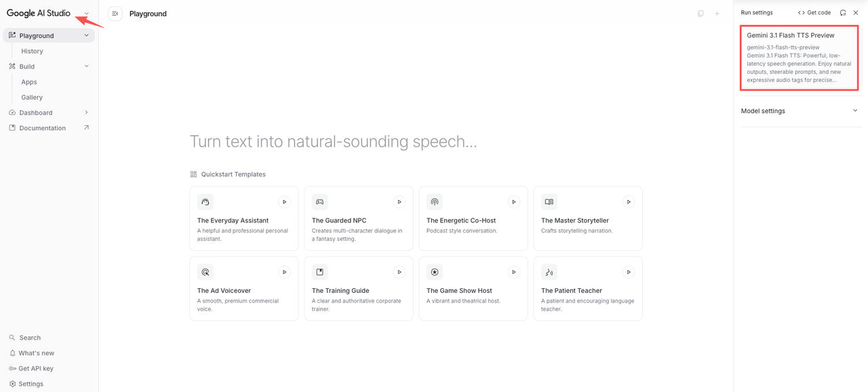This screenshot has width=868, height=392.
Task: Close the Run settings panel
Action: (856, 12)
